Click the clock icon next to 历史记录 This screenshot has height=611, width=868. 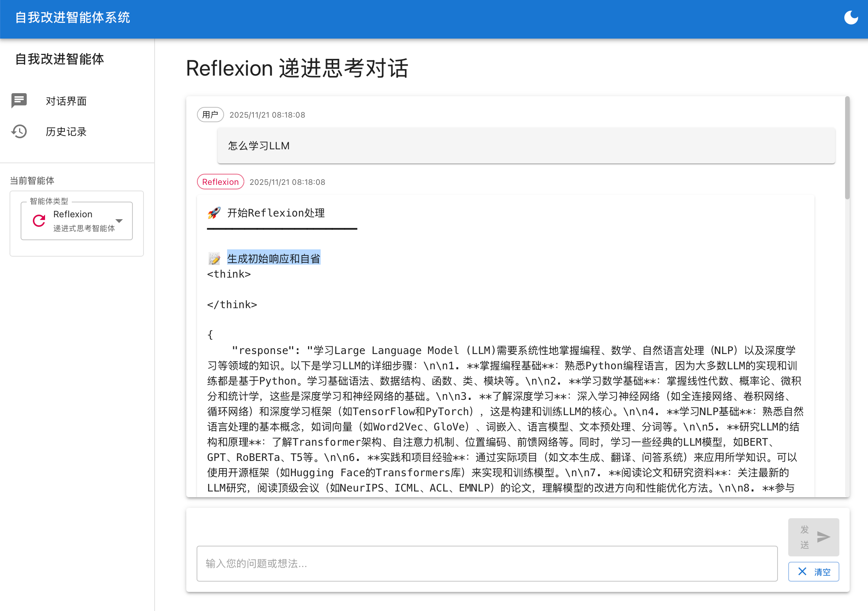pos(19,131)
